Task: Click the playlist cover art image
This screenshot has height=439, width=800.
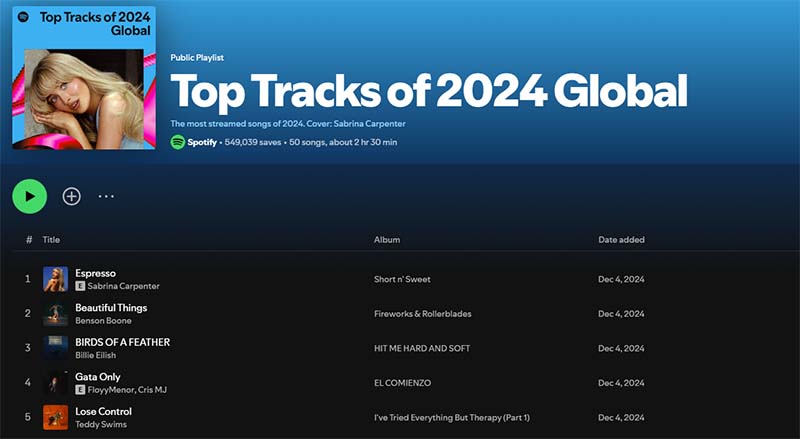Action: click(x=84, y=78)
